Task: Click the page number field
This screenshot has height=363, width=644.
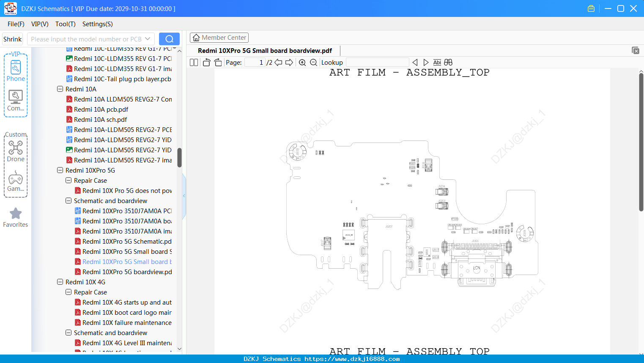Action: pos(255,63)
